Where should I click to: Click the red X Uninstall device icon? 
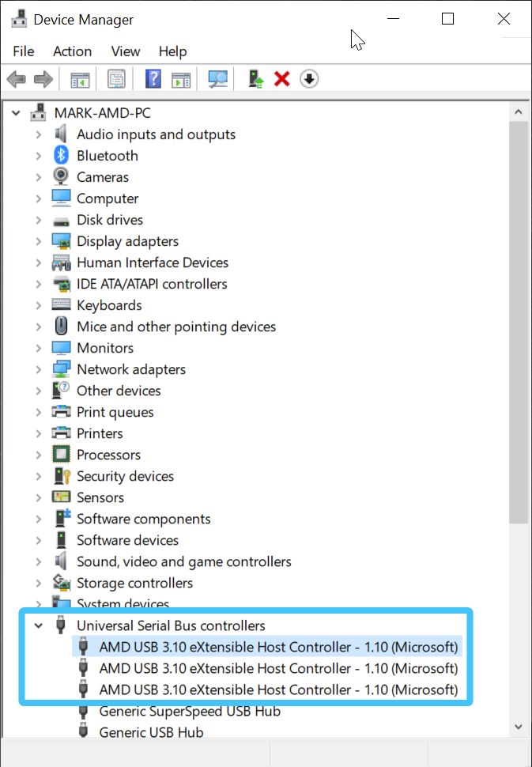point(281,79)
